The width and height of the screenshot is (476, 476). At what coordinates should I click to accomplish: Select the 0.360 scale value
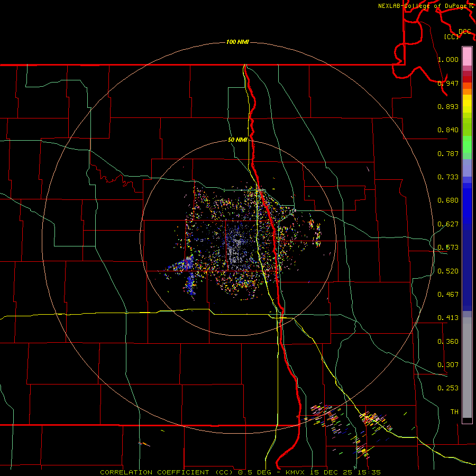(x=448, y=342)
